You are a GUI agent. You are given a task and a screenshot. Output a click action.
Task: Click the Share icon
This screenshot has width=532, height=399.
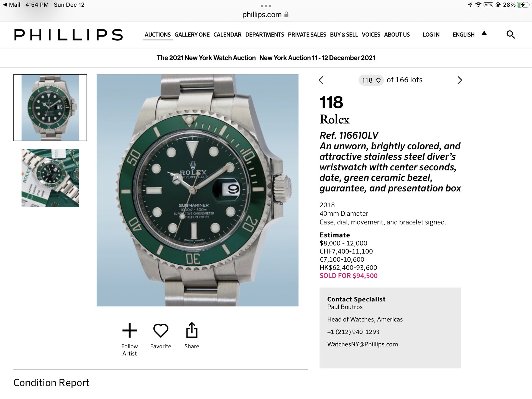click(192, 330)
